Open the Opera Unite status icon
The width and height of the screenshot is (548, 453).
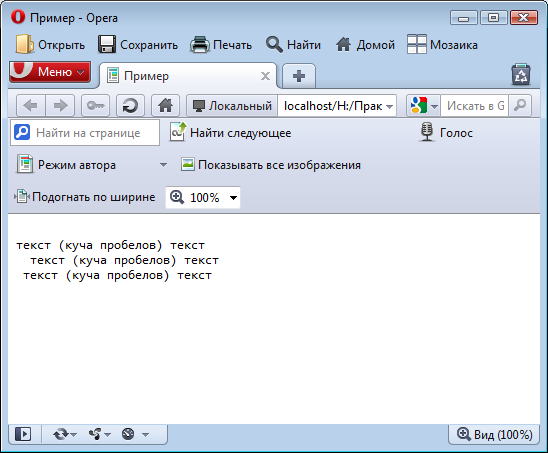(95, 434)
